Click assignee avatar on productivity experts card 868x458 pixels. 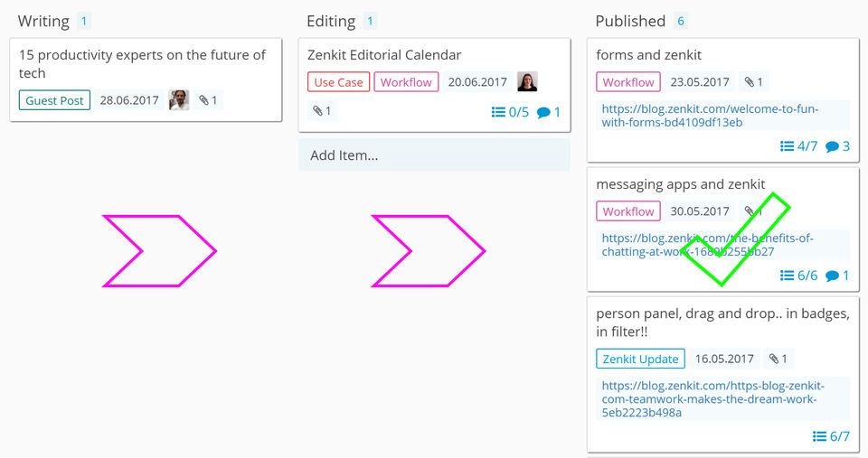(x=179, y=100)
